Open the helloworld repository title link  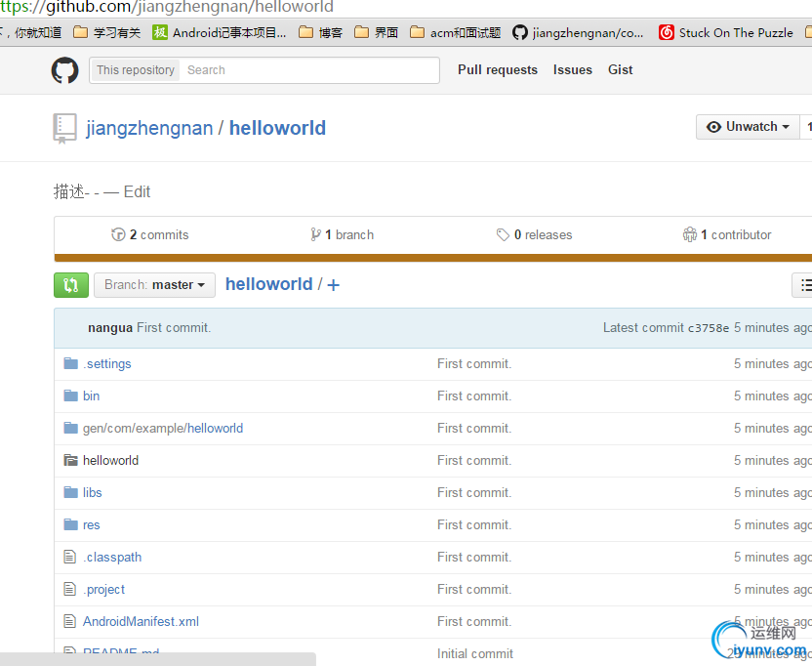tap(277, 128)
